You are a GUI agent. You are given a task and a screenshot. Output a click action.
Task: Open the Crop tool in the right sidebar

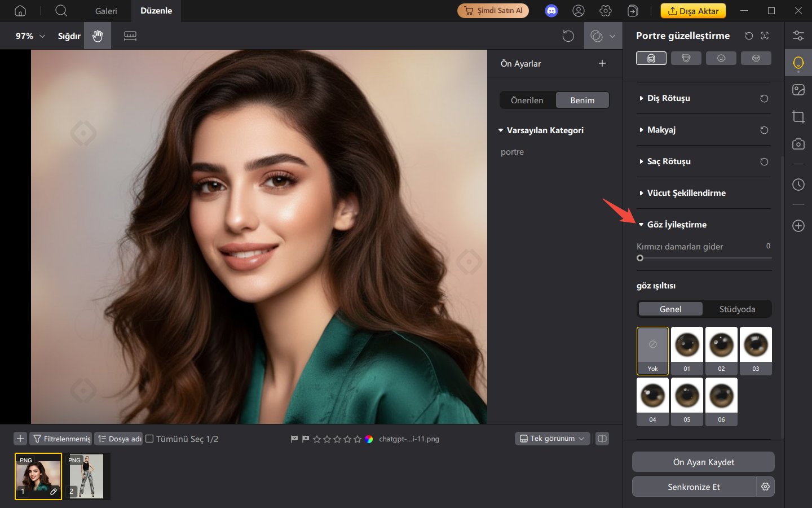pyautogui.click(x=798, y=117)
